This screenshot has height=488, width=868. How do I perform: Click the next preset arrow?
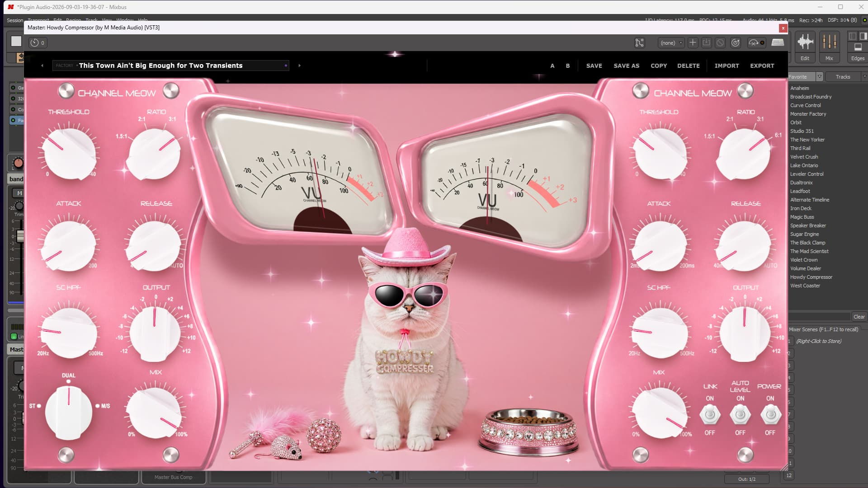coord(299,66)
